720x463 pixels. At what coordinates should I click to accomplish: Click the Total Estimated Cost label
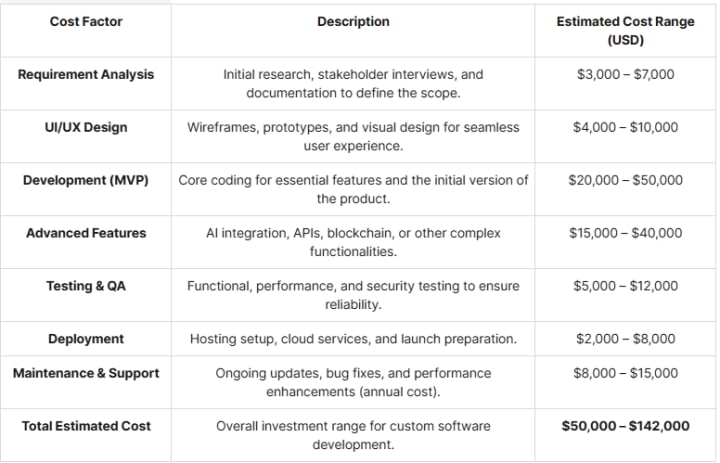click(x=85, y=426)
